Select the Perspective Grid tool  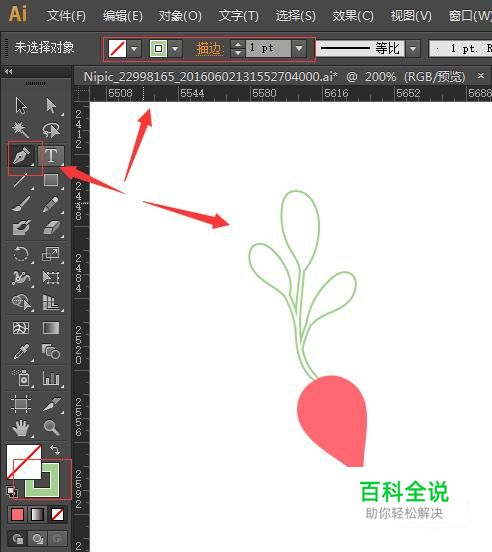click(51, 302)
